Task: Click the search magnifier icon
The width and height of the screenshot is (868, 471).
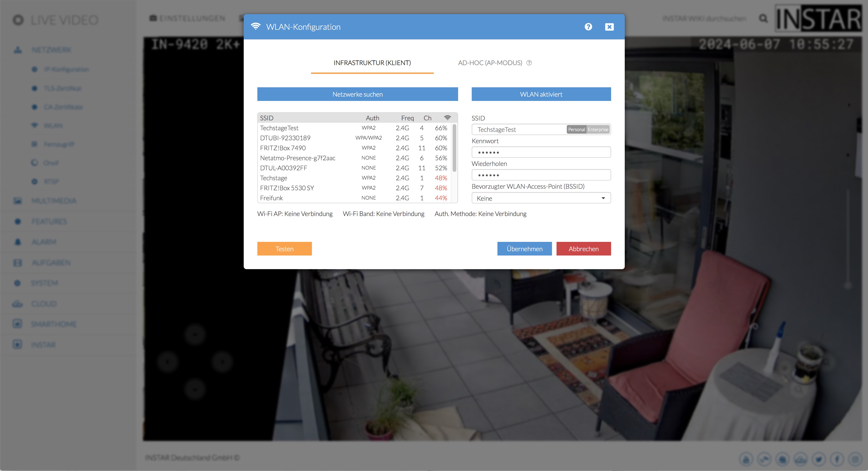Action: coord(763,18)
